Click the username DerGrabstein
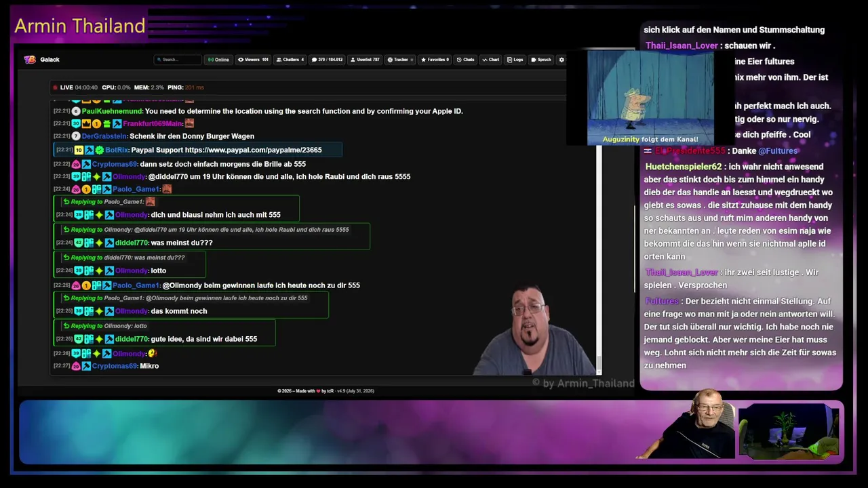Viewport: 868px width, 488px height. (x=104, y=136)
